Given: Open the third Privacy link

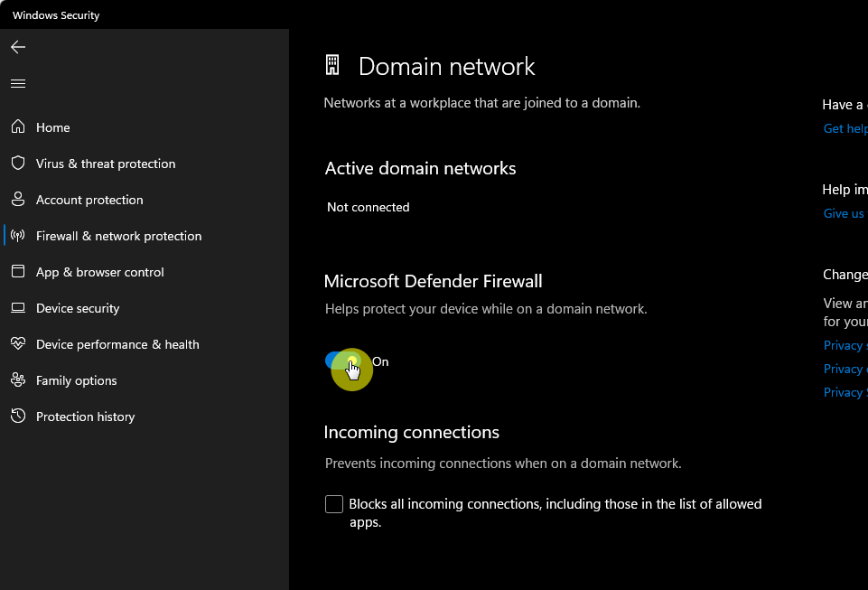Looking at the screenshot, I should click(845, 392).
